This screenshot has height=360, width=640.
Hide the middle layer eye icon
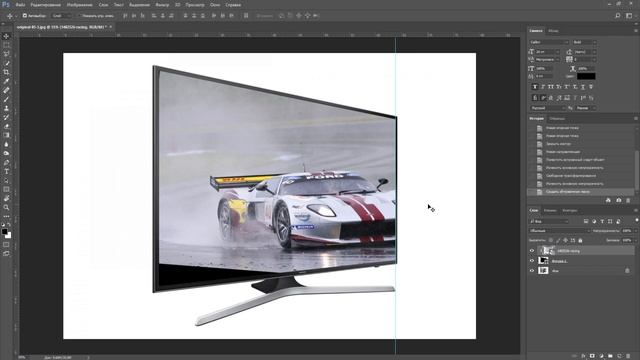pos(532,261)
